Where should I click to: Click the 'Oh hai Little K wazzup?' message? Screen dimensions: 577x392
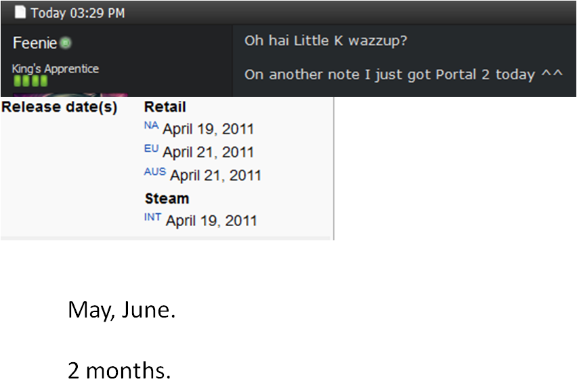pyautogui.click(x=326, y=41)
